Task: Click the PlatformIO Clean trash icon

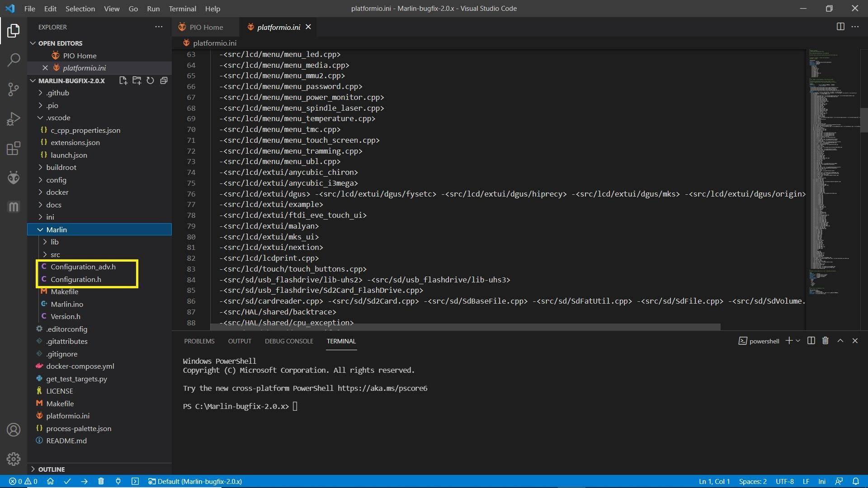Action: tap(101, 481)
